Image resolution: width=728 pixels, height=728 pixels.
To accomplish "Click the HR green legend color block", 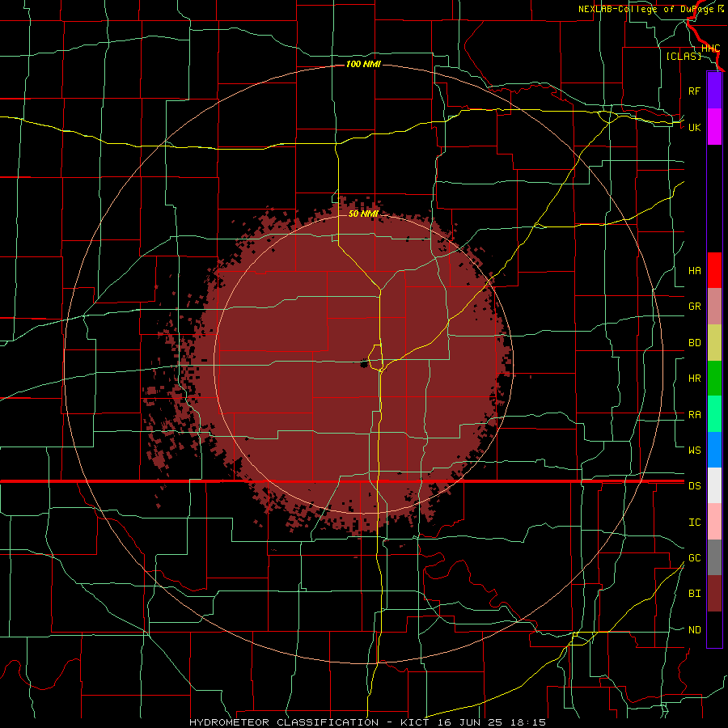I will 714,378.
